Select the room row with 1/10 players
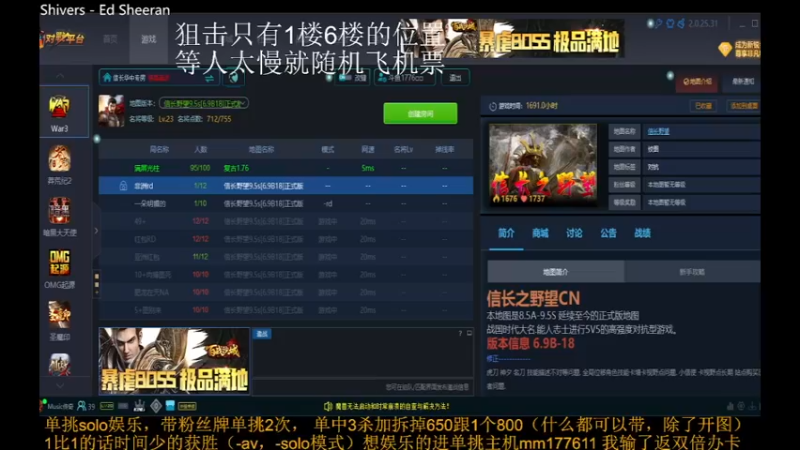The width and height of the screenshot is (800, 450). [x=286, y=204]
